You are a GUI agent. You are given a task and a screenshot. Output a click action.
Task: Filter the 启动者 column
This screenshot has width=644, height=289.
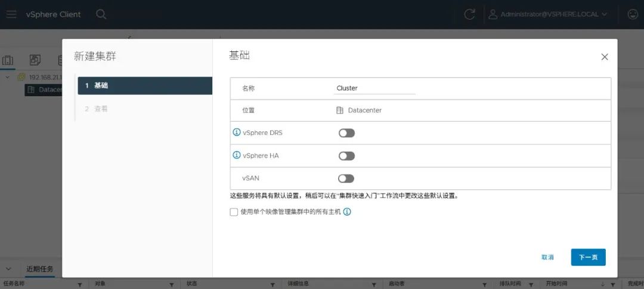[x=485, y=284]
